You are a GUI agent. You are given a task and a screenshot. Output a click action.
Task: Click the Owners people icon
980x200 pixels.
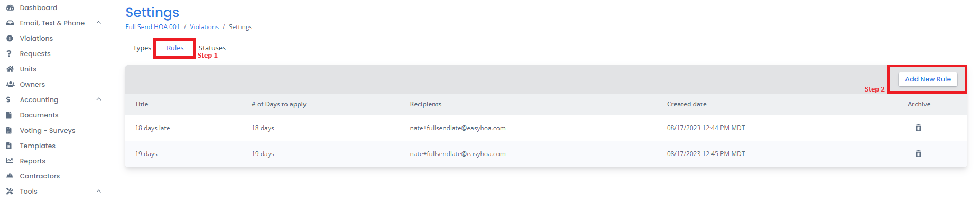click(x=10, y=85)
